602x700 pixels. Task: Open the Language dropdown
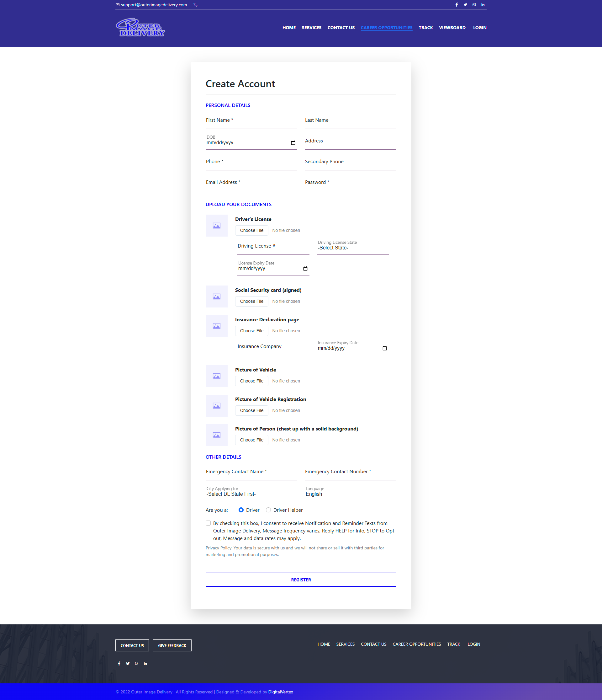pyautogui.click(x=350, y=494)
